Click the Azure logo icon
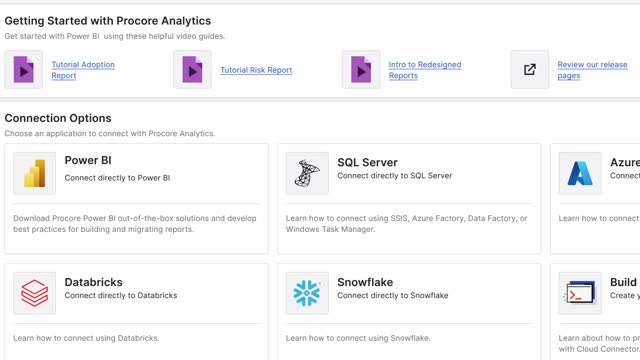Viewport: 640px width, 360px height. pos(580,173)
